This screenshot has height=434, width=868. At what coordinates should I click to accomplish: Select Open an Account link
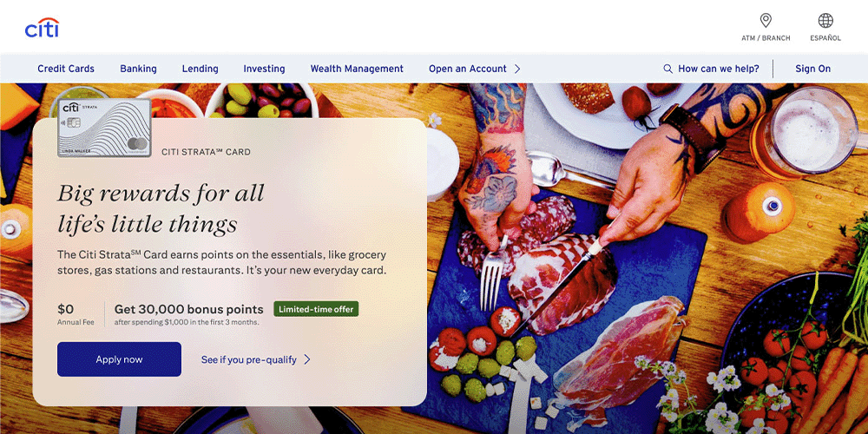(x=468, y=69)
